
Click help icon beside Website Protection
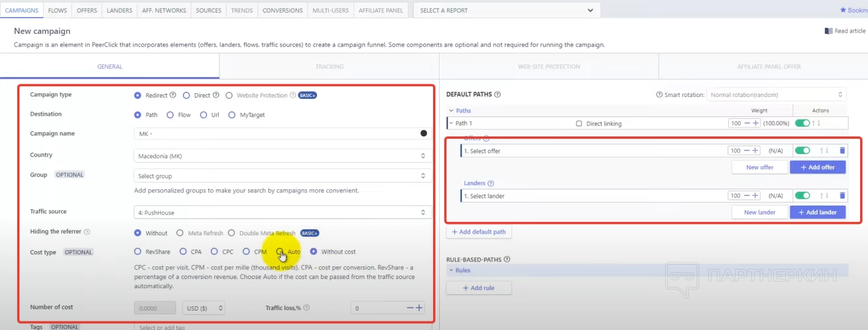pyautogui.click(x=293, y=95)
